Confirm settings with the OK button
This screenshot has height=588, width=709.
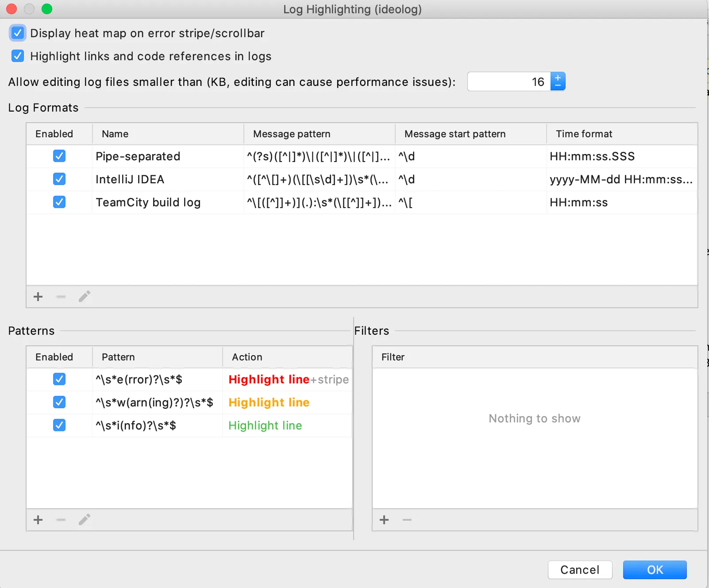point(655,570)
